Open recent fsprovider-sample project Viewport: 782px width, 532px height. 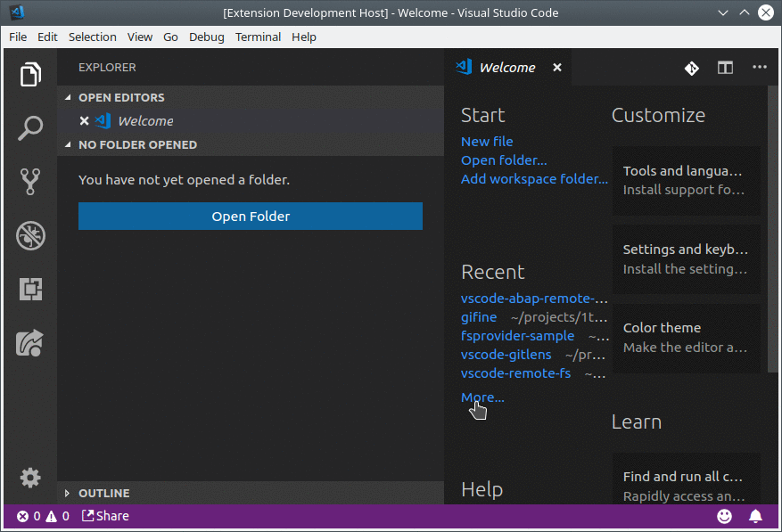coord(517,336)
